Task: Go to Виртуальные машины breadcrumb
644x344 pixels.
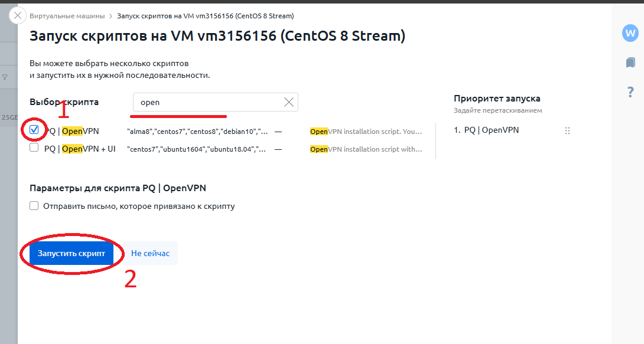Action: coord(67,16)
